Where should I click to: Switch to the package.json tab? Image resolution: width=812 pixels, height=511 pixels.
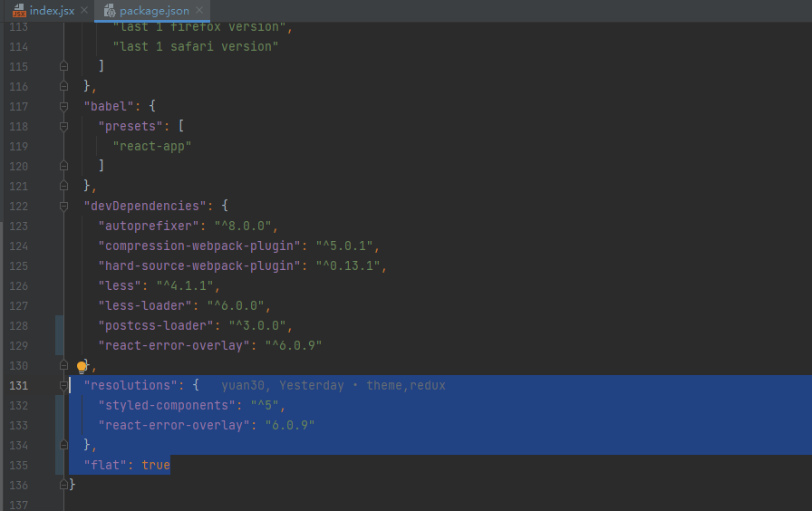[154, 10]
